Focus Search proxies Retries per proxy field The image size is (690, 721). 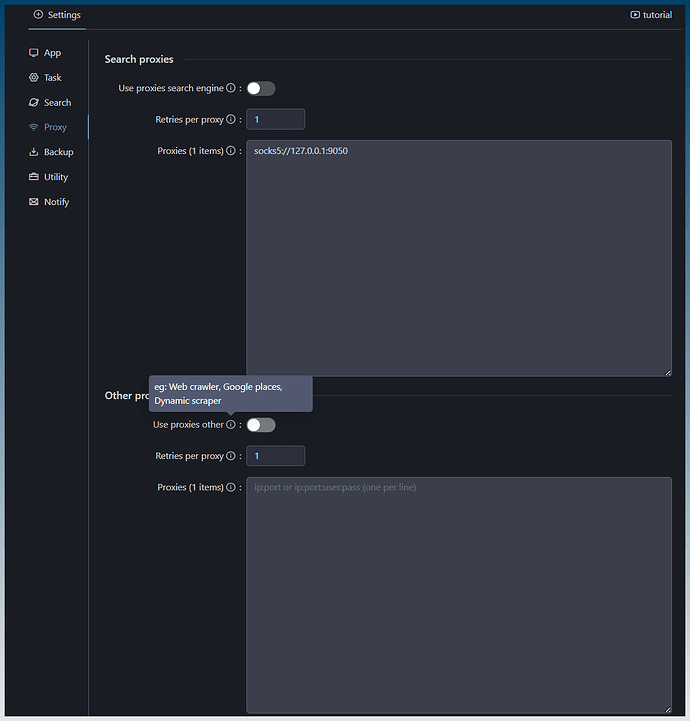275,120
